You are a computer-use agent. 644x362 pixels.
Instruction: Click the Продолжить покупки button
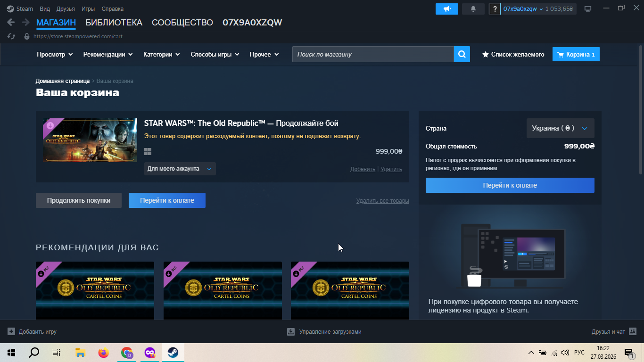point(79,200)
